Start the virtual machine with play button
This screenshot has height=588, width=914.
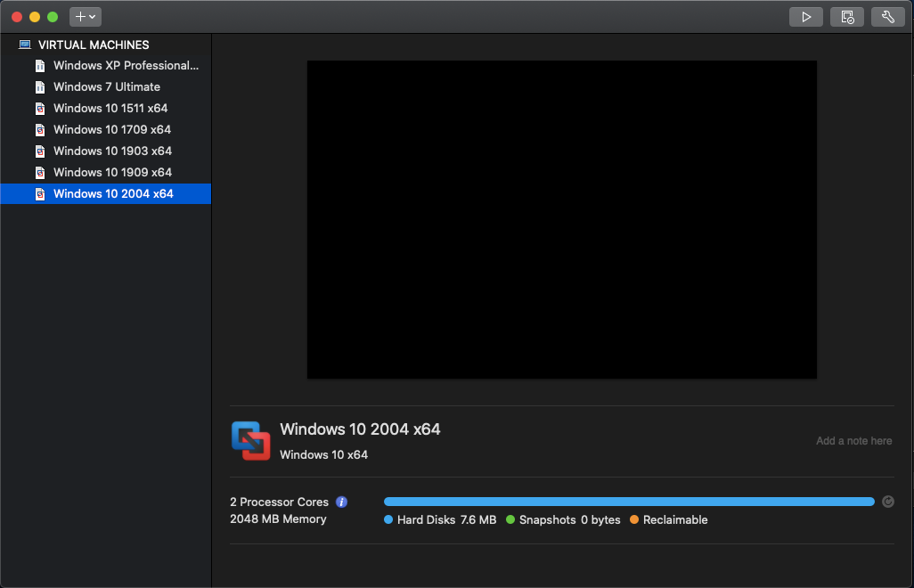[x=805, y=17]
